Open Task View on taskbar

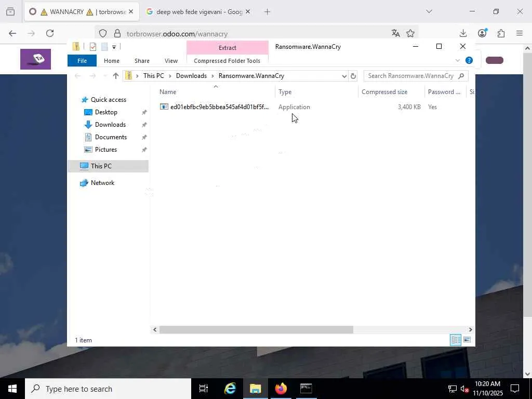[204, 389]
